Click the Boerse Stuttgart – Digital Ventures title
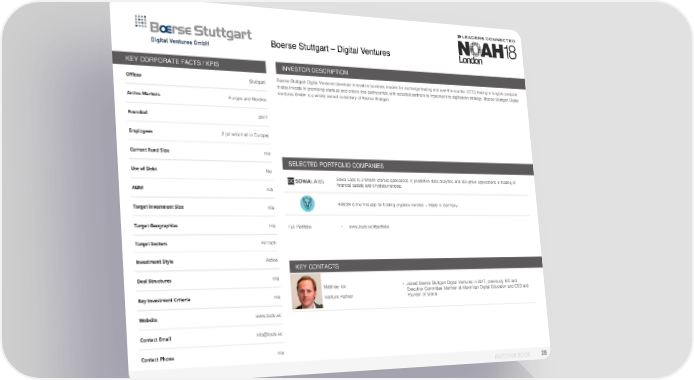The image size is (694, 380). (x=330, y=49)
